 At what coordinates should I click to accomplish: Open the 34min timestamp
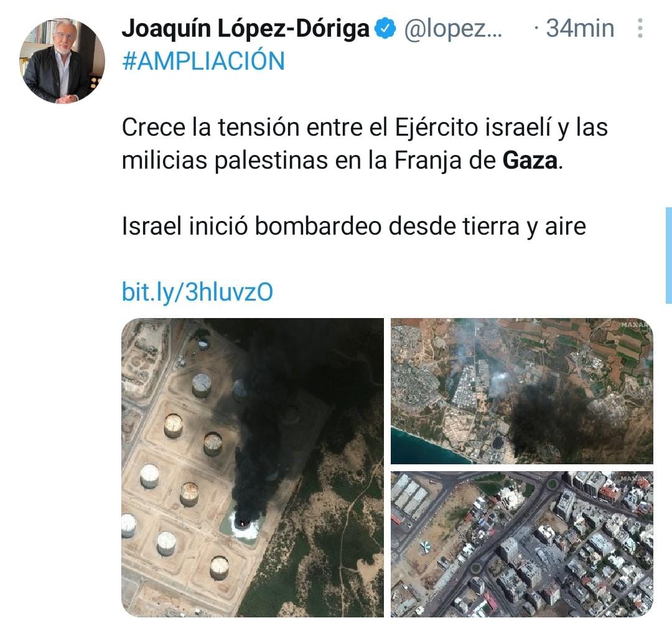580,29
